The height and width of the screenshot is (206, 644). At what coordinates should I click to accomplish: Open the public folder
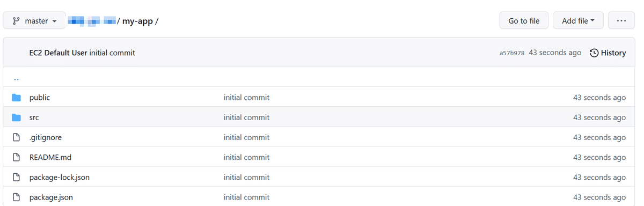pyautogui.click(x=40, y=98)
